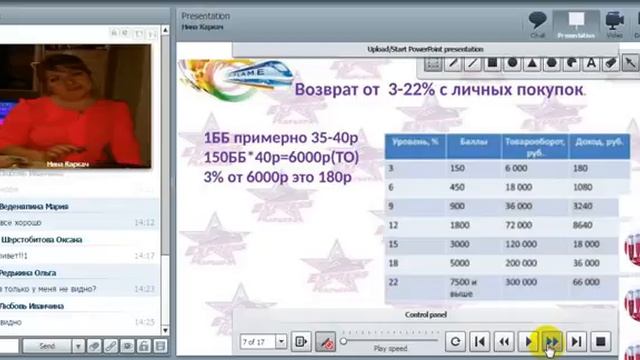Click the list icon at chat toolbar end
The width and height of the screenshot is (640, 360).
[x=160, y=346]
